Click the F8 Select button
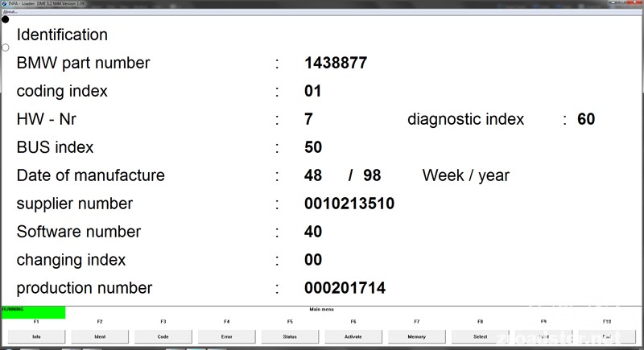The image size is (644, 350). [480, 336]
